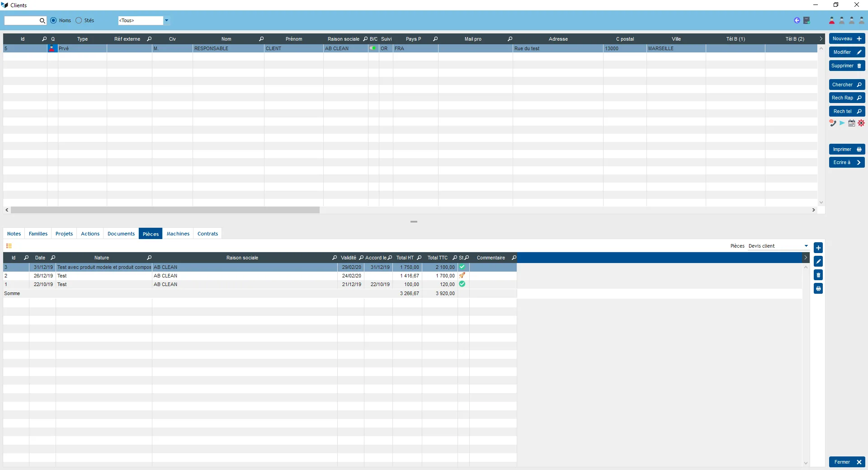This screenshot has width=868, height=470.
Task: Delete the selected pièce with the trash icon
Action: [818, 275]
